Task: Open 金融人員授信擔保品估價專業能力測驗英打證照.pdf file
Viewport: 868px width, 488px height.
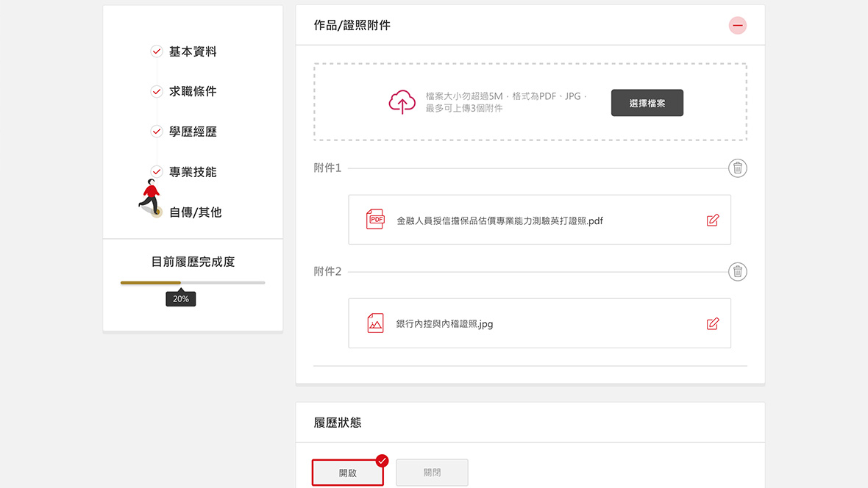Action: click(499, 220)
